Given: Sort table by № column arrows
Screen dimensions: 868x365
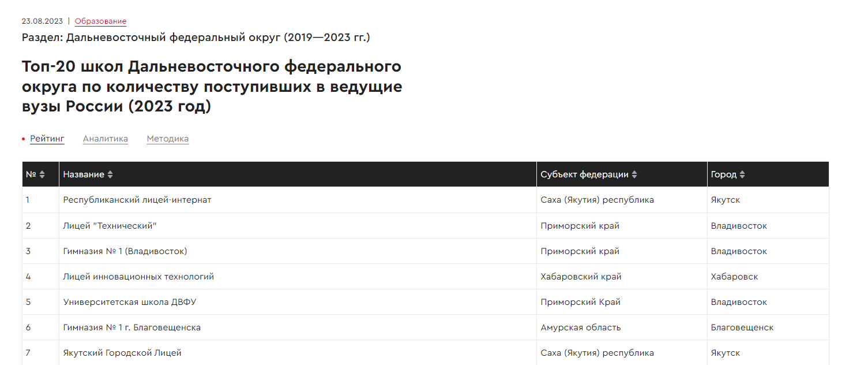Looking at the screenshot, I should [x=42, y=174].
